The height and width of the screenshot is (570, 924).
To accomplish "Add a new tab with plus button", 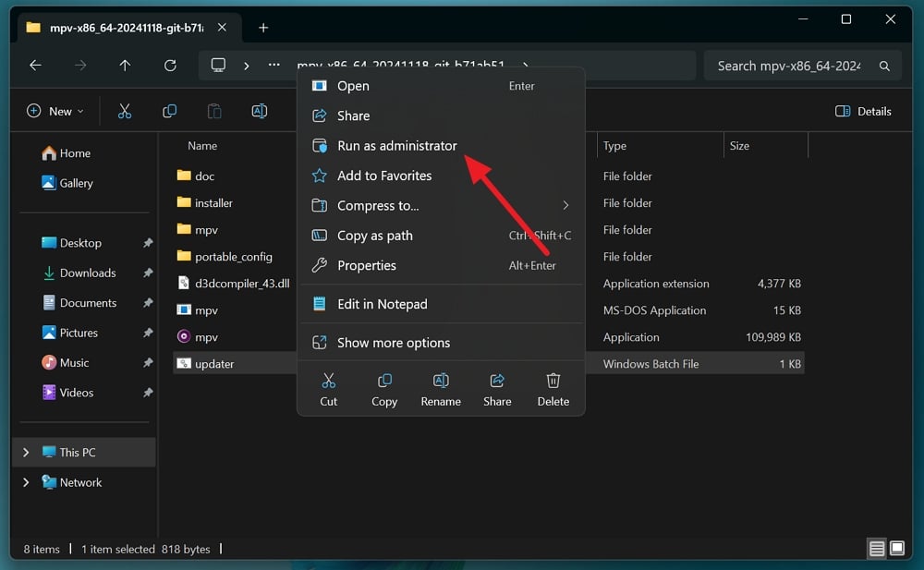I will click(x=263, y=28).
